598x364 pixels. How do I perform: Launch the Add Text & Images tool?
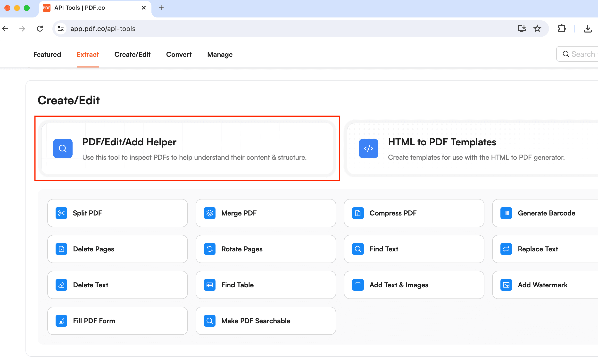pyautogui.click(x=414, y=285)
